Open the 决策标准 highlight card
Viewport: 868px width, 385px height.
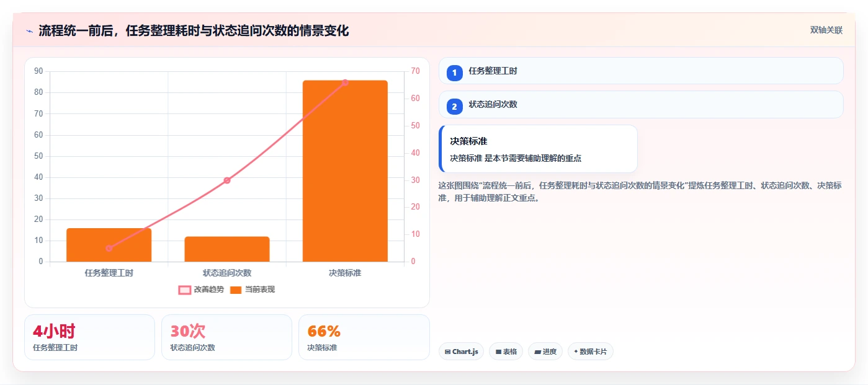point(538,149)
